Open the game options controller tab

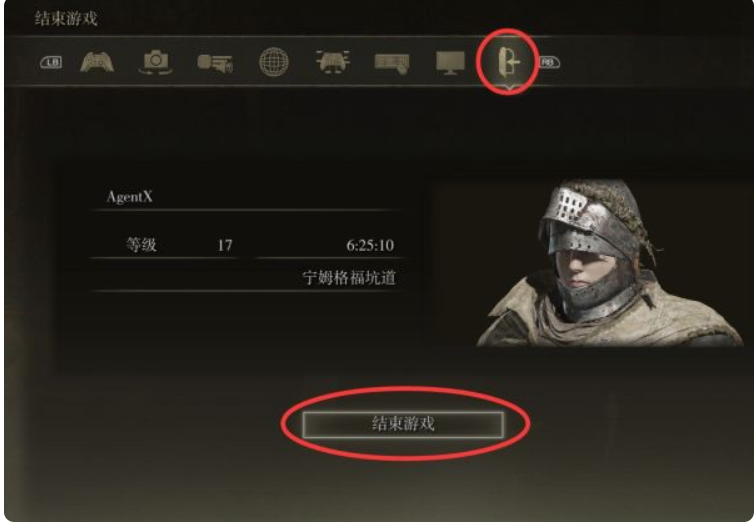click(97, 62)
